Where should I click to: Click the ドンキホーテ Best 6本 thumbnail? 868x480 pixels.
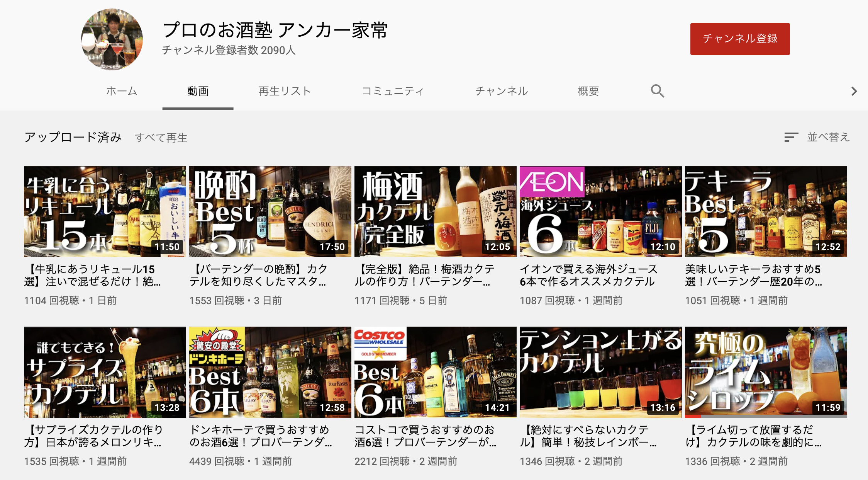270,372
